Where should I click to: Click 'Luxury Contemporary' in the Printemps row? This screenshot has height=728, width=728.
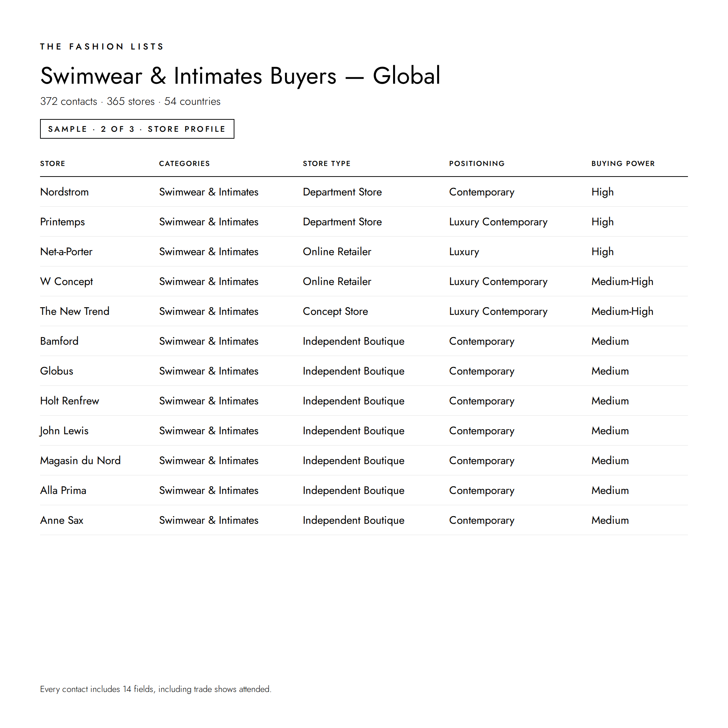(x=498, y=222)
